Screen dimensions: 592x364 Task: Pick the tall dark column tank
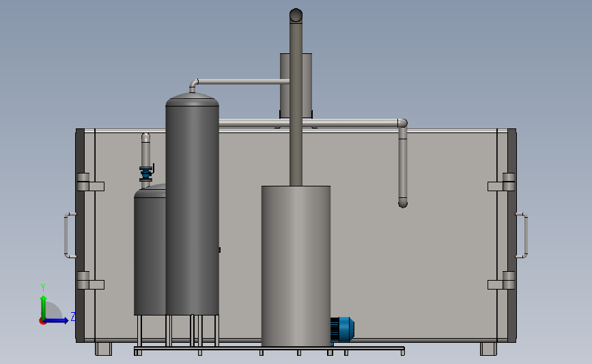(x=192, y=204)
